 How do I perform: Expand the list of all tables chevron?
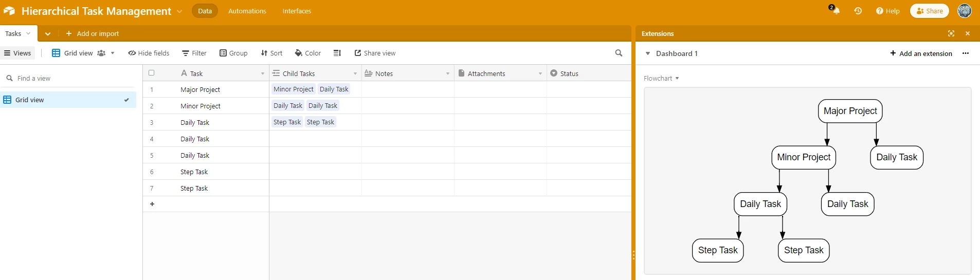(x=48, y=34)
